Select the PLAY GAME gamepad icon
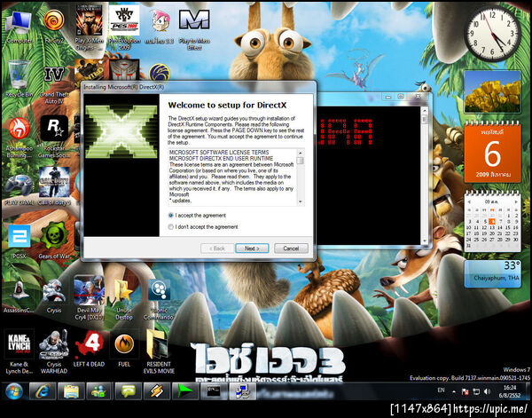532x418 pixels. pos(19,189)
